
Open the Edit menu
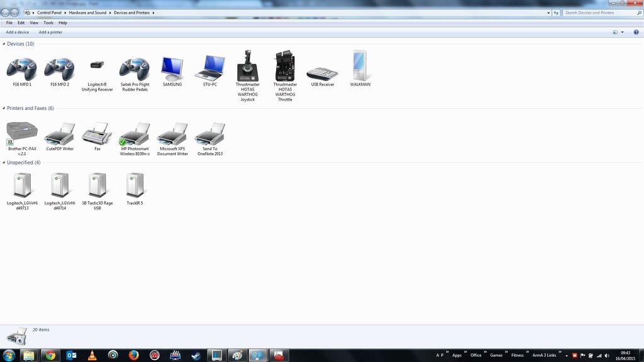pyautogui.click(x=21, y=23)
